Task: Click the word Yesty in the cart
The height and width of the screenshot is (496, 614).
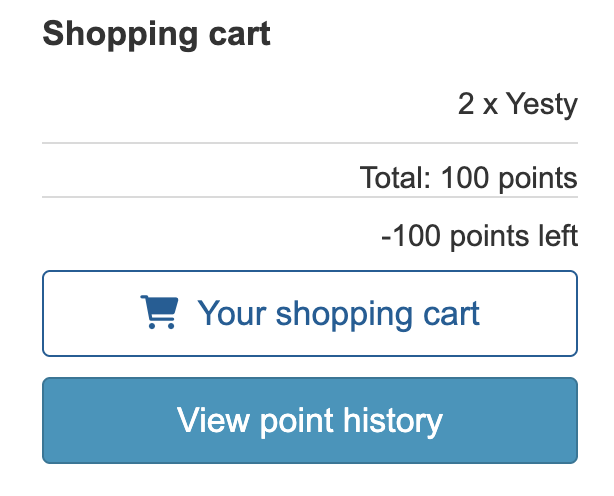Action: point(541,104)
